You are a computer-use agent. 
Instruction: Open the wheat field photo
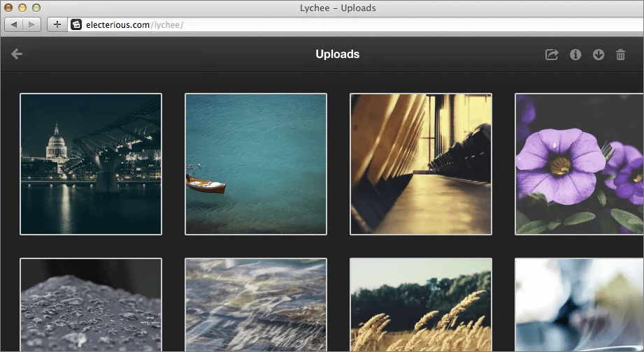pos(420,305)
